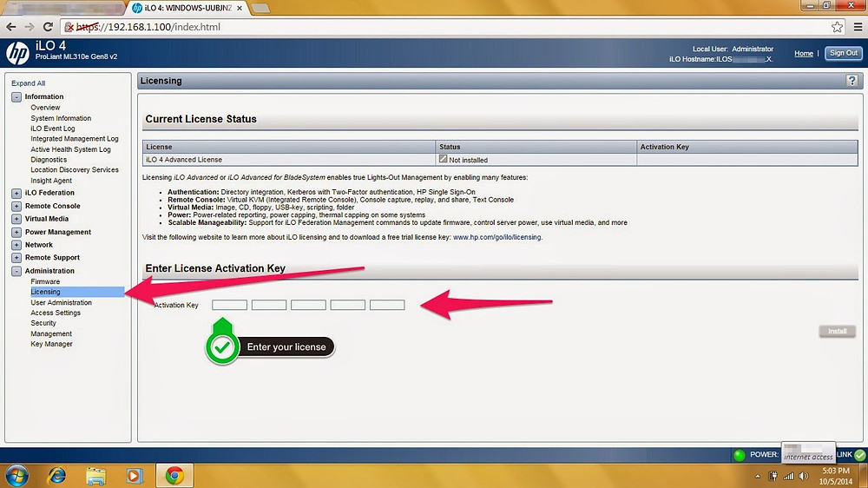Click the iLO 4 Advanced License cell
868x488 pixels.
[x=289, y=160]
